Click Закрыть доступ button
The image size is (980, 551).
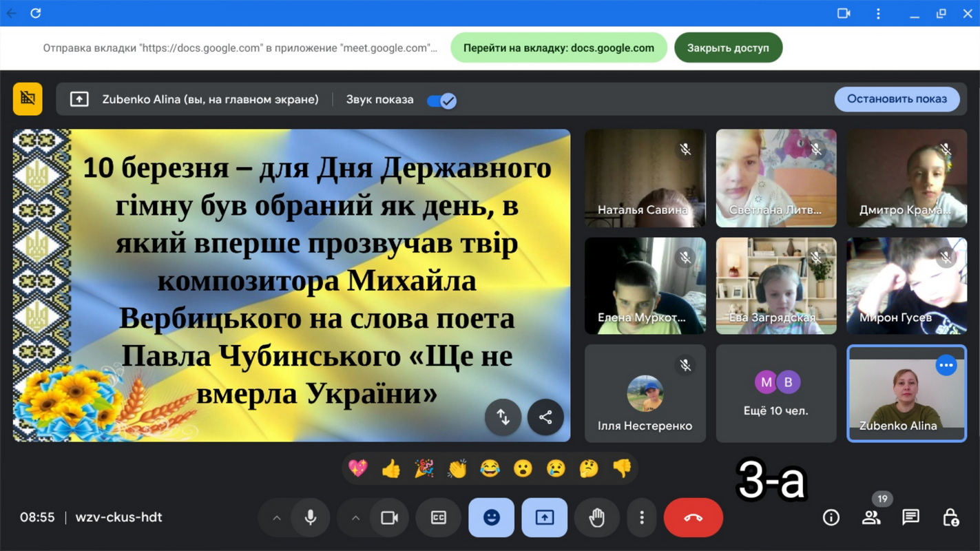click(728, 48)
